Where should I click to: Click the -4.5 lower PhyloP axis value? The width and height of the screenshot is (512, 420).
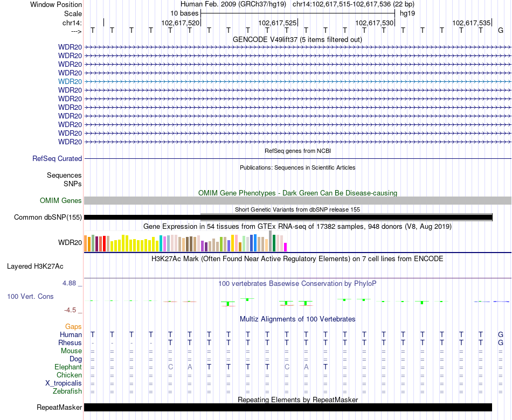pos(70,310)
